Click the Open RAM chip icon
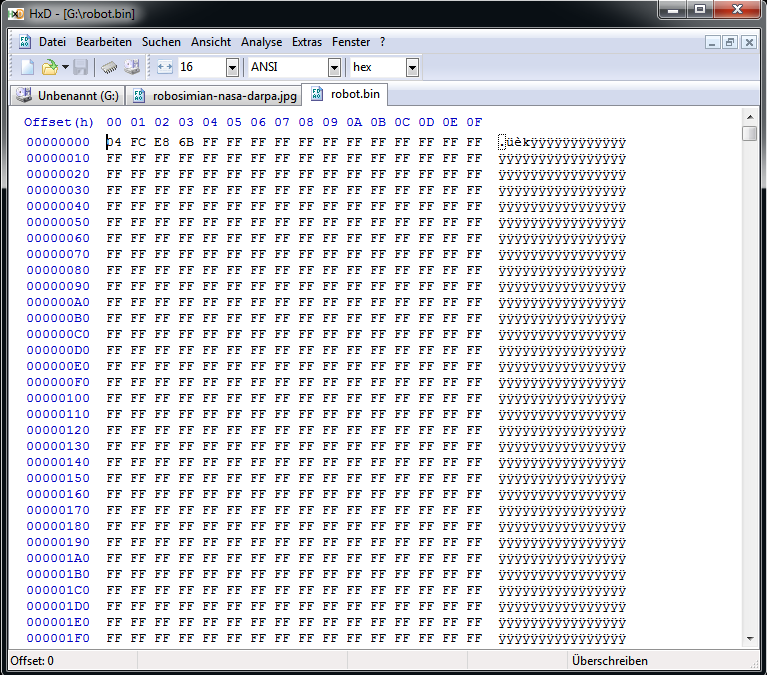 point(109,67)
